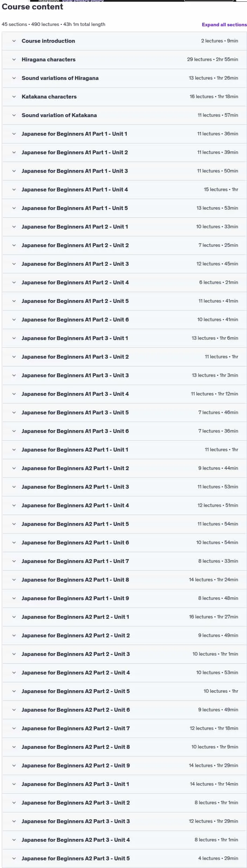Expand the Course introduction section chevron
247x868 pixels.
coord(14,41)
